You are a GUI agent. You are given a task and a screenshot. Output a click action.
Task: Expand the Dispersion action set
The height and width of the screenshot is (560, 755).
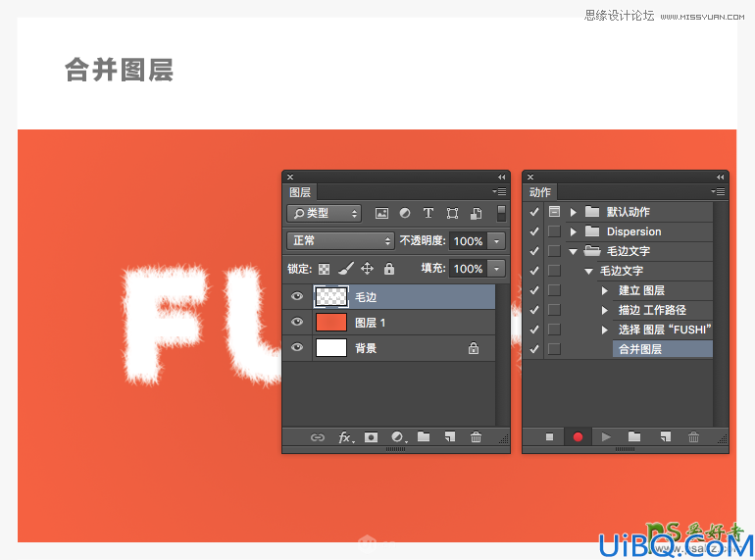(573, 231)
